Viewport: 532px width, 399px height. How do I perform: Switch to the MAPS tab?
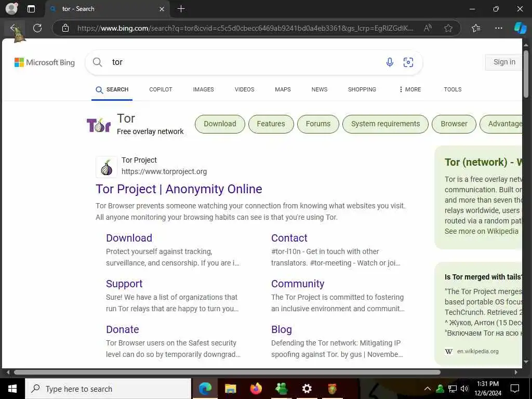click(x=283, y=89)
